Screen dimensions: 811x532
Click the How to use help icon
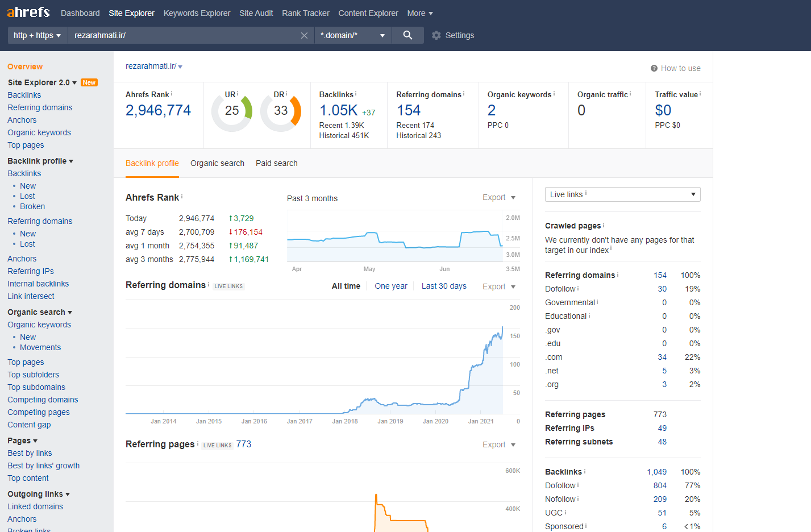tap(654, 68)
